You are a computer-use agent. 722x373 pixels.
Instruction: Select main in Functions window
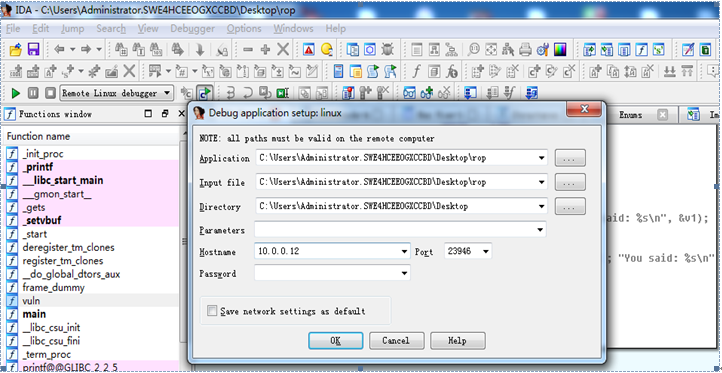[34, 314]
